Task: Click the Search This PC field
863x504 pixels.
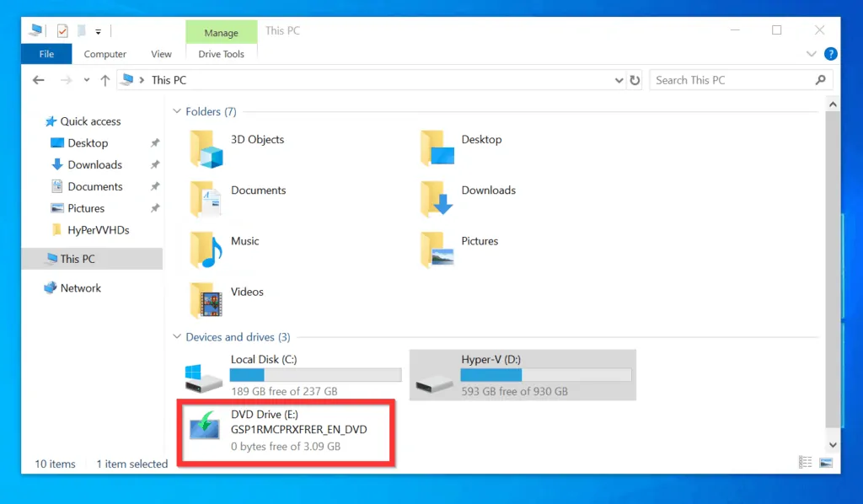Action: (x=732, y=80)
